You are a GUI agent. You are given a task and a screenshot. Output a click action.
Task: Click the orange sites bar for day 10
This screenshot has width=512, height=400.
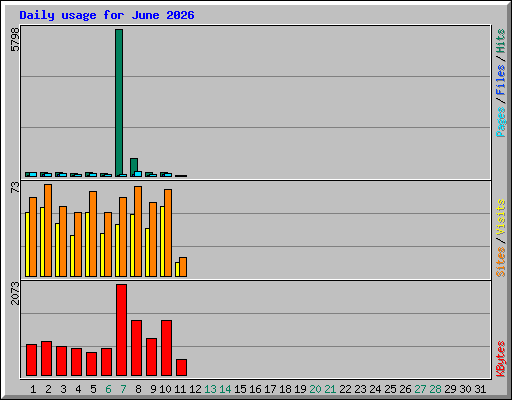click(168, 233)
